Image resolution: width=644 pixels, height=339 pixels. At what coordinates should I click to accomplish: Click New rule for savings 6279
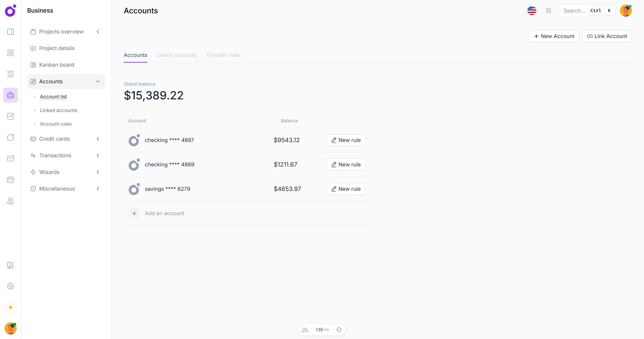346,189
